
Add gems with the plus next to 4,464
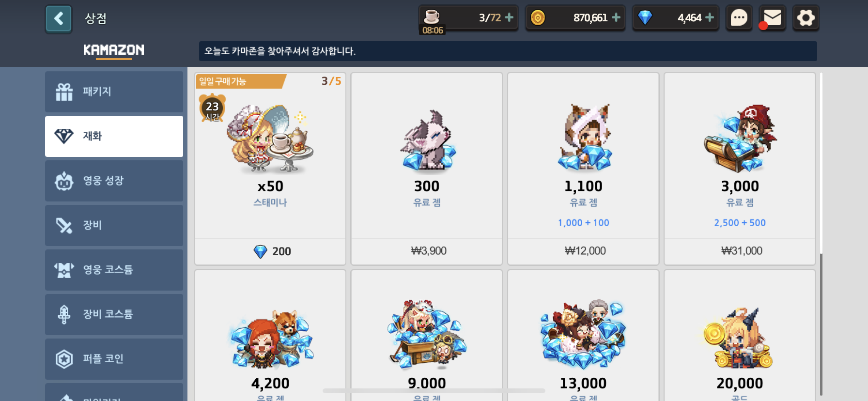click(x=710, y=17)
